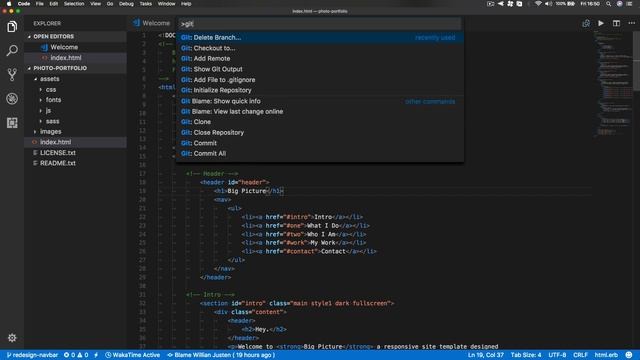Open the Source Control view icon
This screenshot has width=640, height=360.
[12, 75]
